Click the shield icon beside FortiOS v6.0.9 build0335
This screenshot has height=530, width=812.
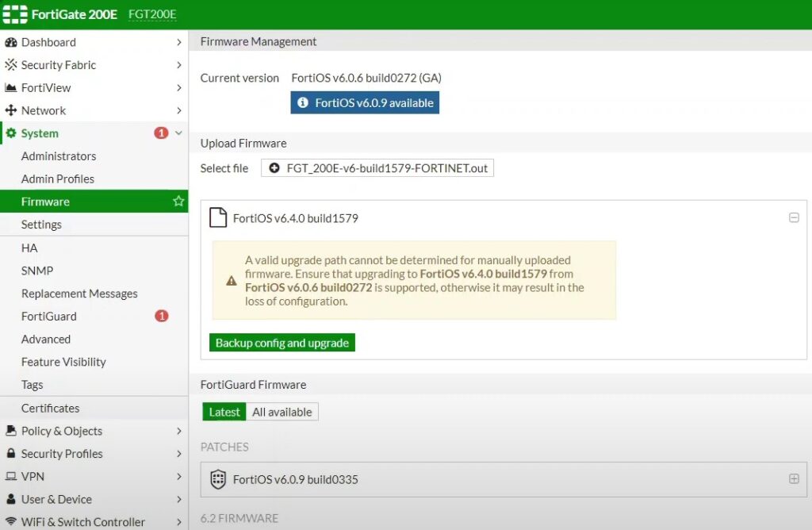(x=218, y=479)
